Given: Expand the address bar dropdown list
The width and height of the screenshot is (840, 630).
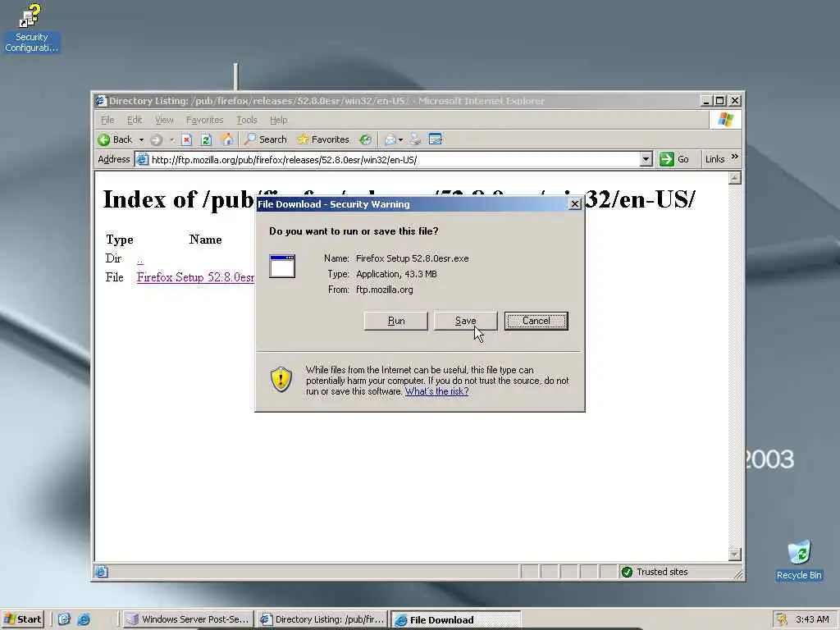Looking at the screenshot, I should pos(646,159).
